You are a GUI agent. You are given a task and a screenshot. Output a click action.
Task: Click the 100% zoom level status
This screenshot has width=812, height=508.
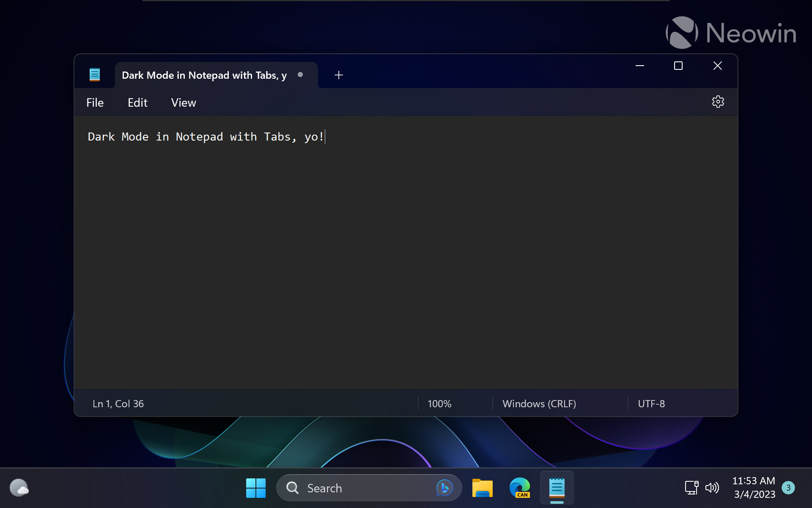click(x=439, y=404)
